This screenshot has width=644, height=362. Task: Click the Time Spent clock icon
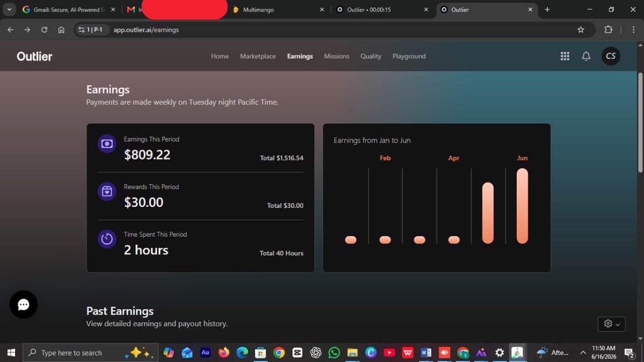[107, 239]
